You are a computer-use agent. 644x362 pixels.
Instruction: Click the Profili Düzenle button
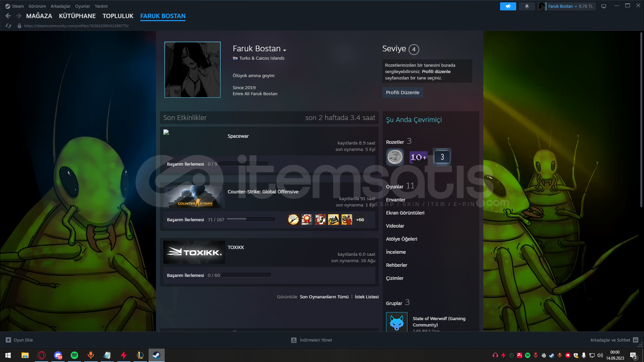click(402, 93)
